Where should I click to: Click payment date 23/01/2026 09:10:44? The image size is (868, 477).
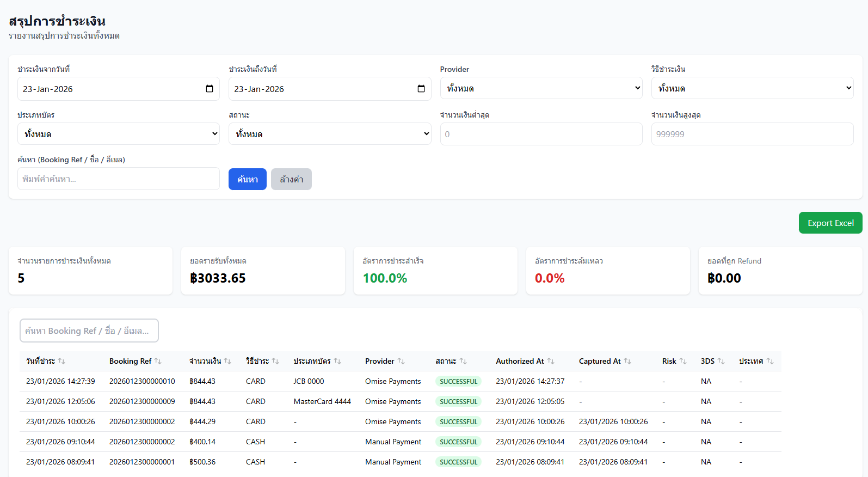tap(60, 442)
